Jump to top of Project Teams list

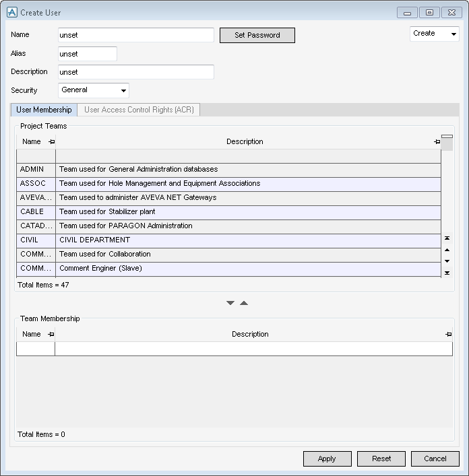447,238
